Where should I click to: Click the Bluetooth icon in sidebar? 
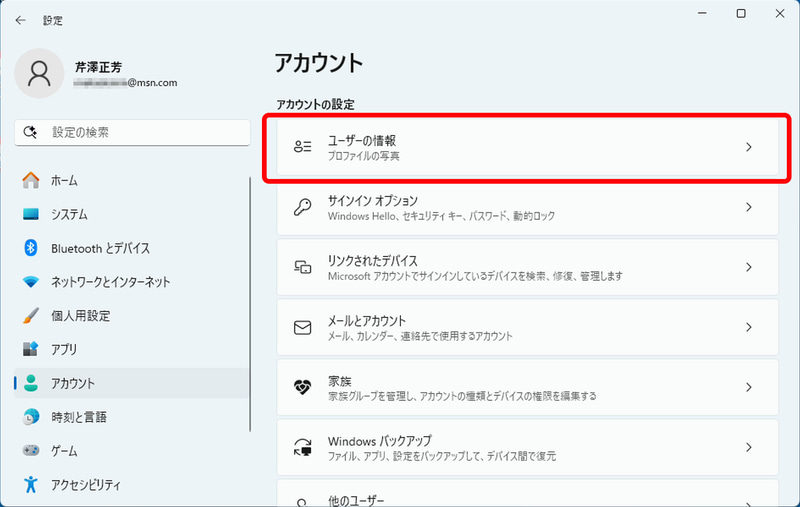click(x=31, y=248)
